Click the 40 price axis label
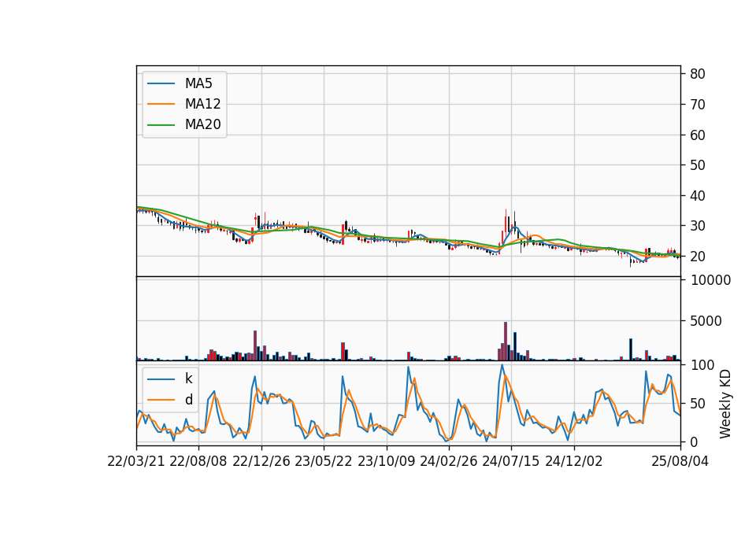Viewport: 756px width, 543px height. 698,196
